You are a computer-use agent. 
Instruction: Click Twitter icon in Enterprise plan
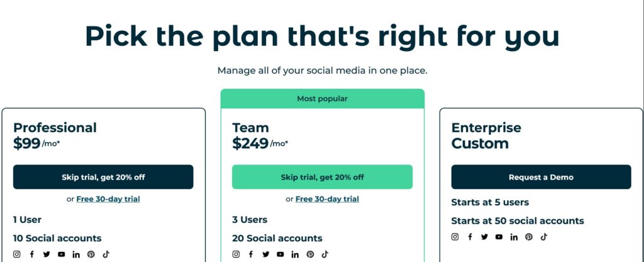click(485, 237)
